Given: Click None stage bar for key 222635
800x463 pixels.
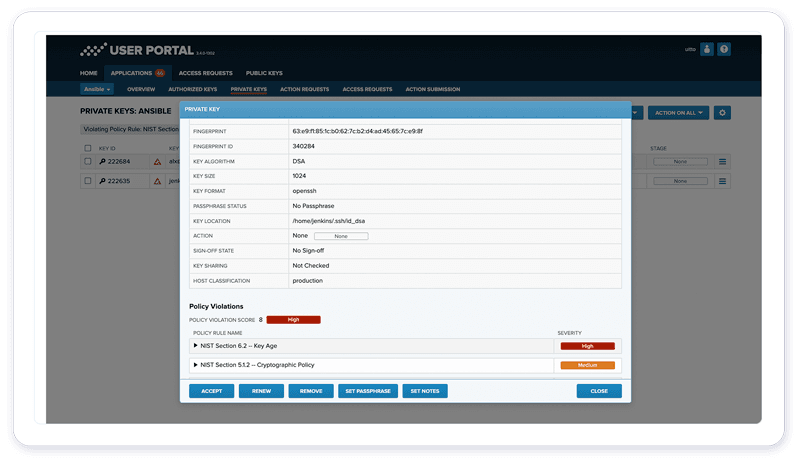Looking at the screenshot, I should 680,181.
